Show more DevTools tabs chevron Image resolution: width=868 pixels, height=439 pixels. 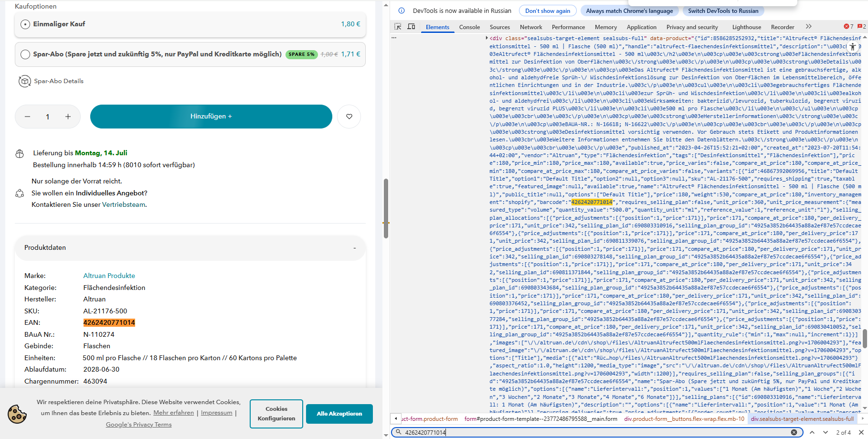coord(808,27)
